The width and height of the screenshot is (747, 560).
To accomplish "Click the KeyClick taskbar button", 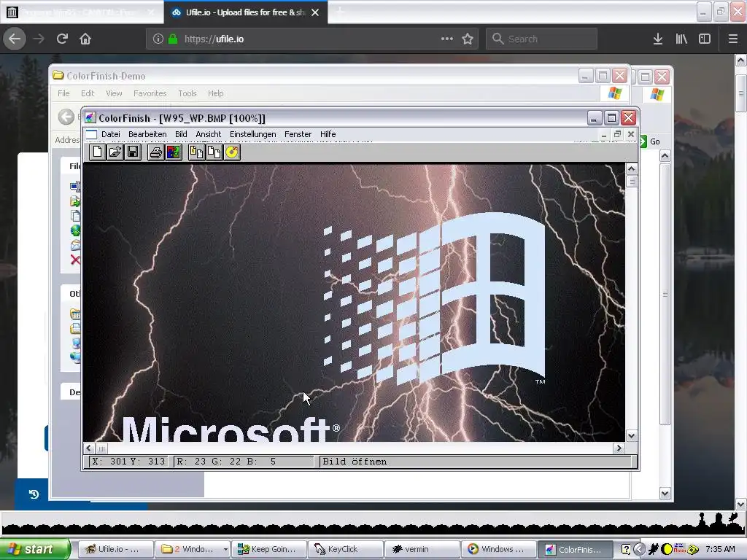I will point(345,549).
